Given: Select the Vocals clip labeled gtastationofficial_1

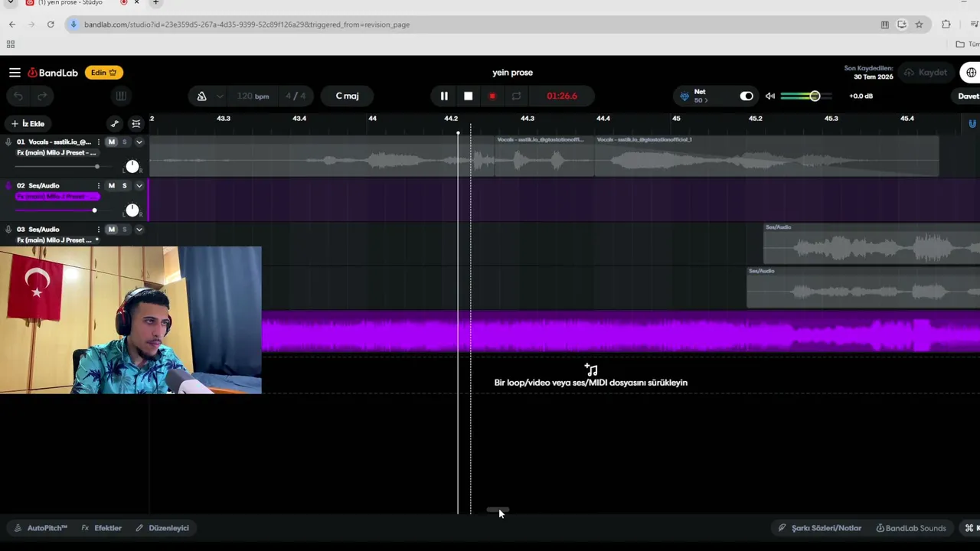Looking at the screenshot, I should click(766, 156).
